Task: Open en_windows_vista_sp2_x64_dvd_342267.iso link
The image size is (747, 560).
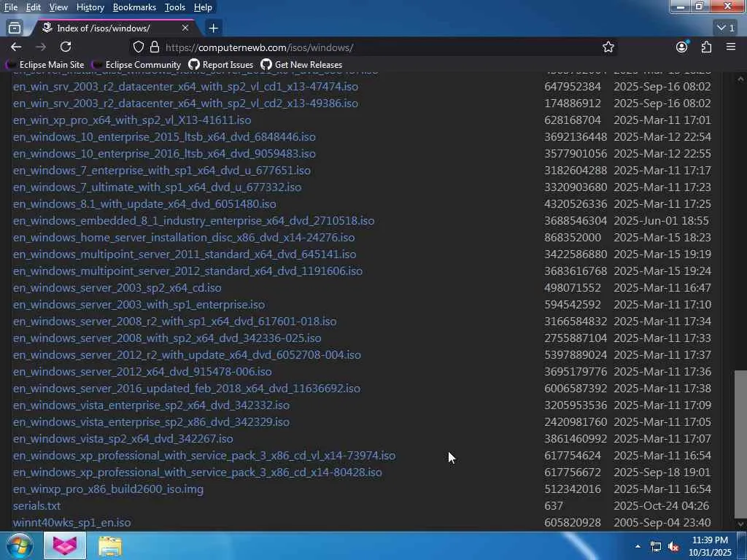Action: 123,439
